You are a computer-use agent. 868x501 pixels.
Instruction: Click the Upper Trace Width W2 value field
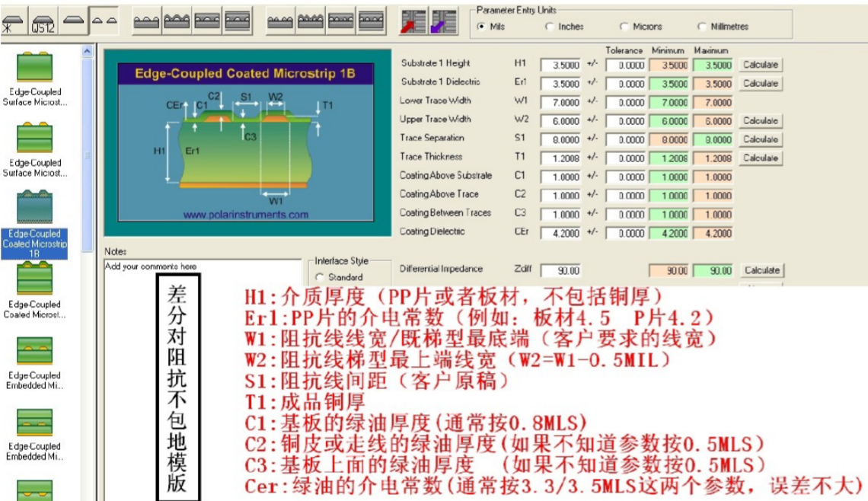[560, 121]
